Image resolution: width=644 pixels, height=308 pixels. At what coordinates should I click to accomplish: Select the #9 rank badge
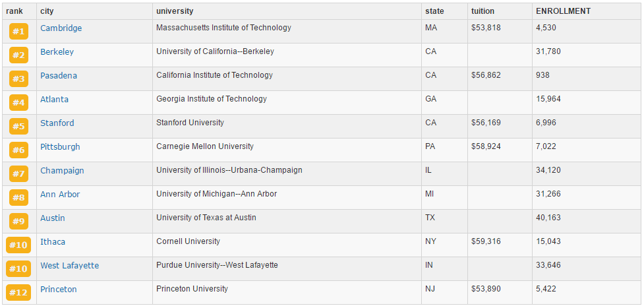18,222
